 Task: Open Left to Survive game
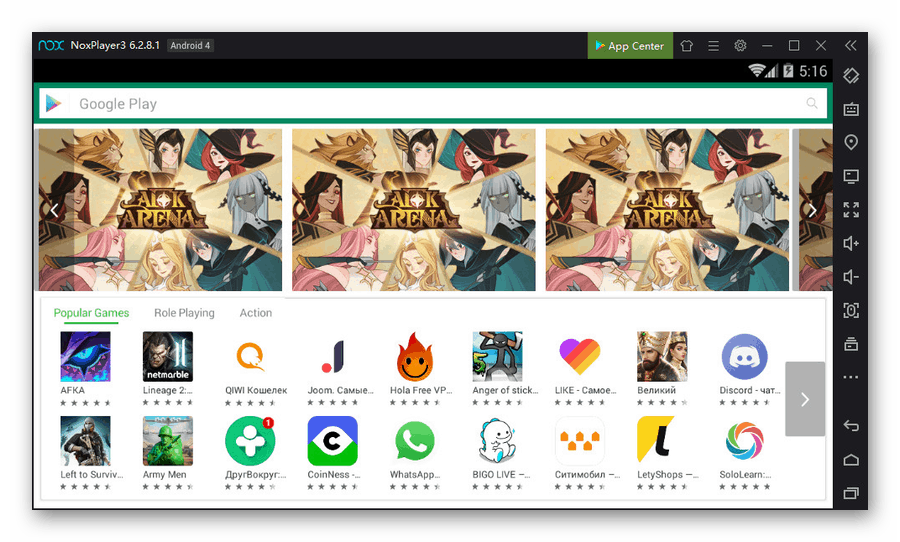pos(86,441)
